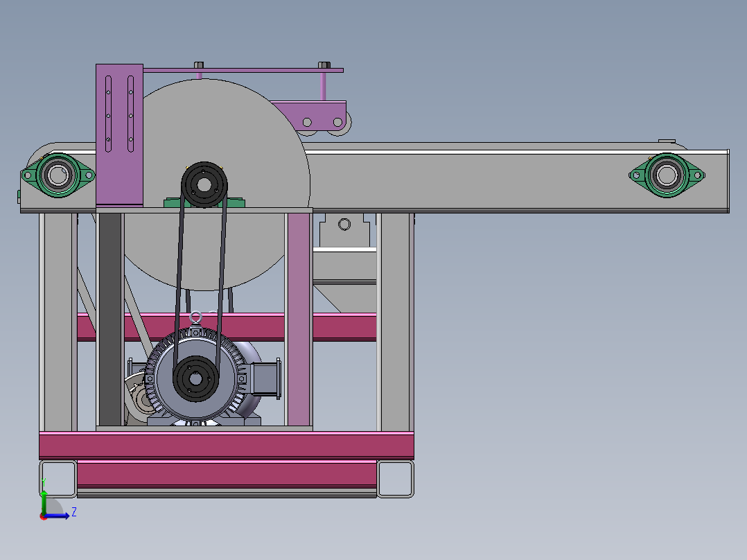Select the lower black pulley on the motor

[x=195, y=379]
